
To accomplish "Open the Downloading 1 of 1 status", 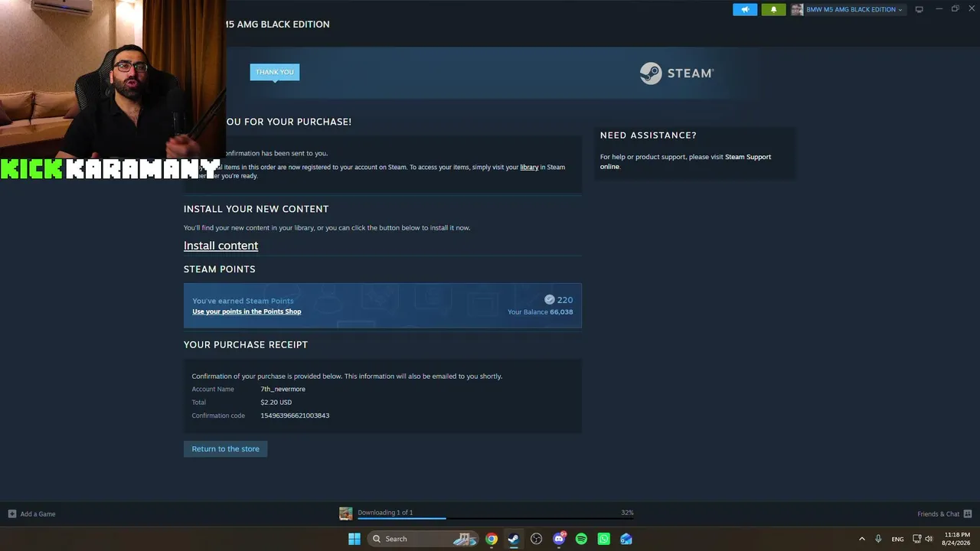I will (385, 513).
